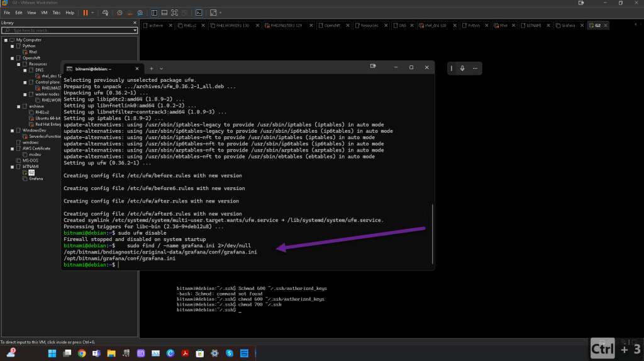Image resolution: width=644 pixels, height=361 pixels.
Task: Open the Tabs menu
Action: (x=56, y=13)
